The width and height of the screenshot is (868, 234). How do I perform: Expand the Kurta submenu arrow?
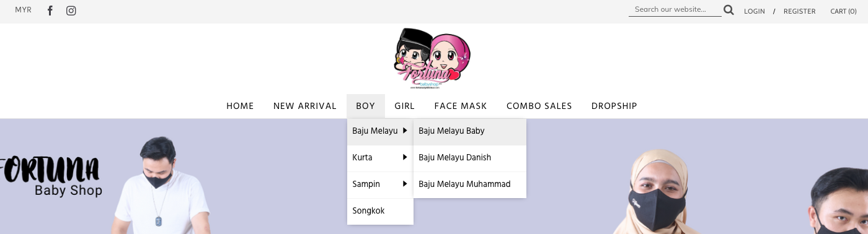pyautogui.click(x=405, y=157)
